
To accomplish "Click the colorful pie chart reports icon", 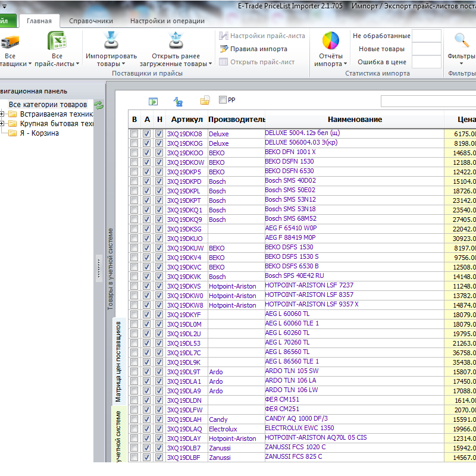I will pyautogui.click(x=331, y=40).
